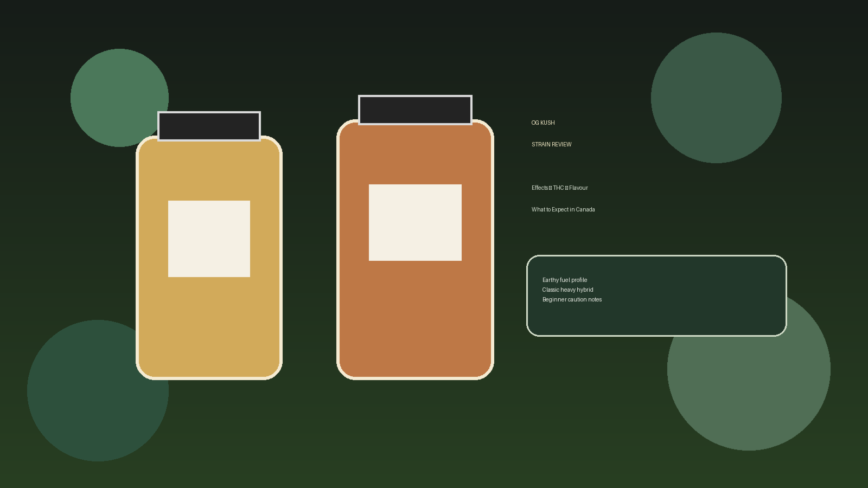Click the rounded dark green info card
868x488 pixels.
pos(656,296)
